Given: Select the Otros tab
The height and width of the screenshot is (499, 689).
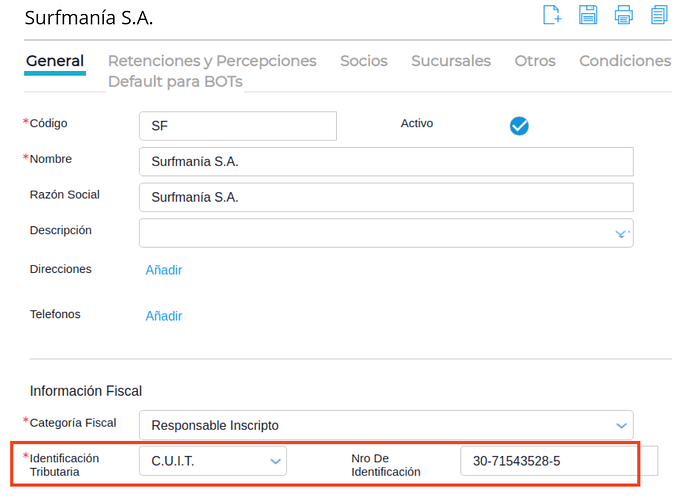Looking at the screenshot, I should pyautogui.click(x=535, y=61).
